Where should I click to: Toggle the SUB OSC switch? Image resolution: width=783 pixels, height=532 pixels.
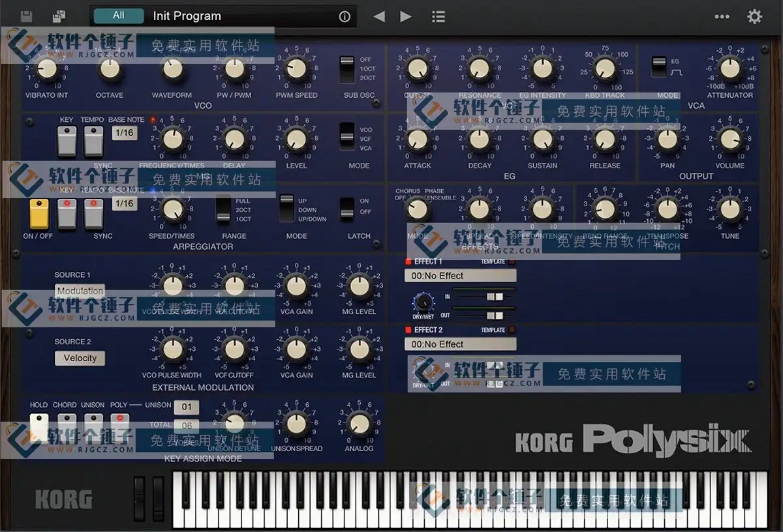coord(347,69)
